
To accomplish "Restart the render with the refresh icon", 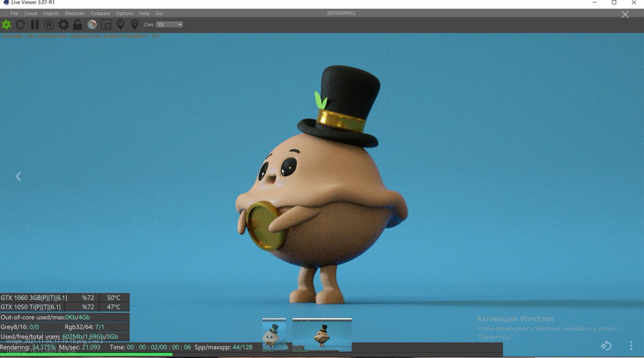I will tap(20, 25).
